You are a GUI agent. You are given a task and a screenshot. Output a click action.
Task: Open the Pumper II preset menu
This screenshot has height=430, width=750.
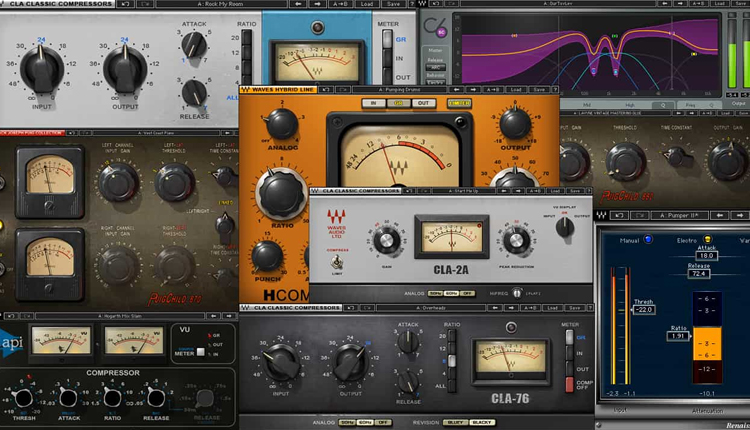(679, 215)
